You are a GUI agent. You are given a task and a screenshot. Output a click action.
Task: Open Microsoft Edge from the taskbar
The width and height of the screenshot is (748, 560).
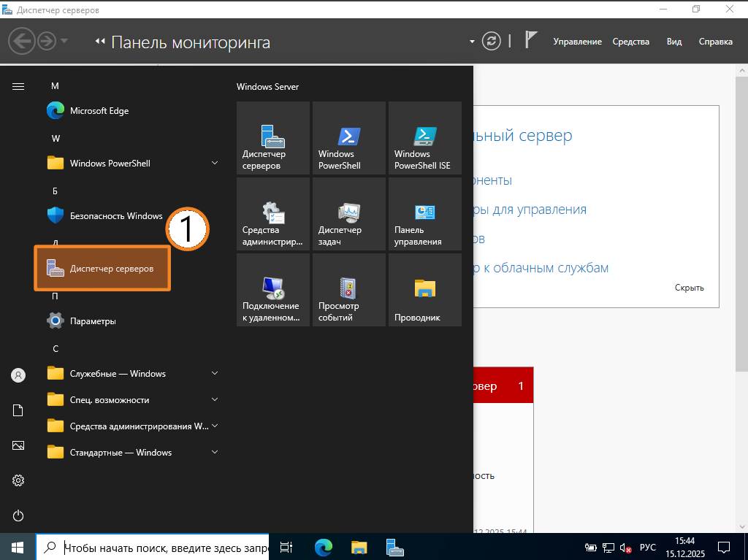coord(324,547)
